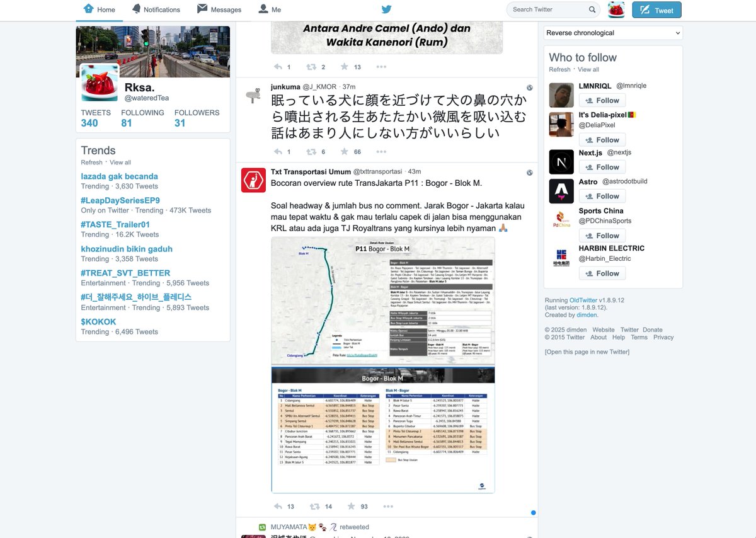Open Next.js profile logo
Viewport: 756px width, 538px height.
click(561, 162)
